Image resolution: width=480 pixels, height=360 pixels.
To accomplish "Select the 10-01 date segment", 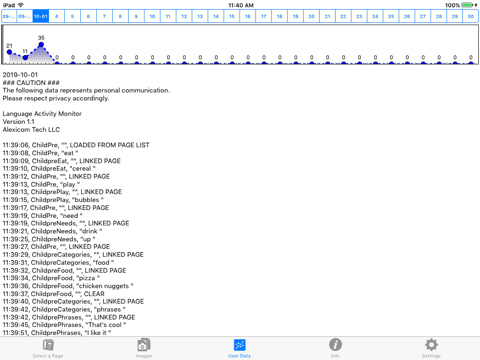I will (41, 16).
